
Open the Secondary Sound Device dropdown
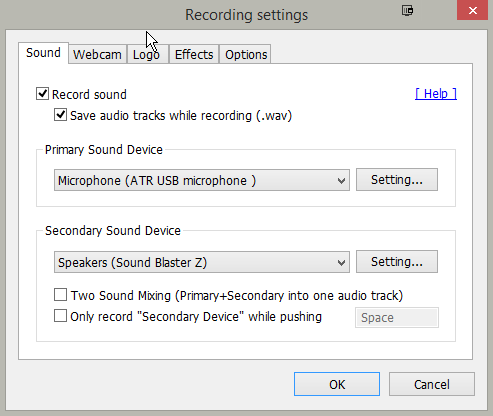point(202,262)
